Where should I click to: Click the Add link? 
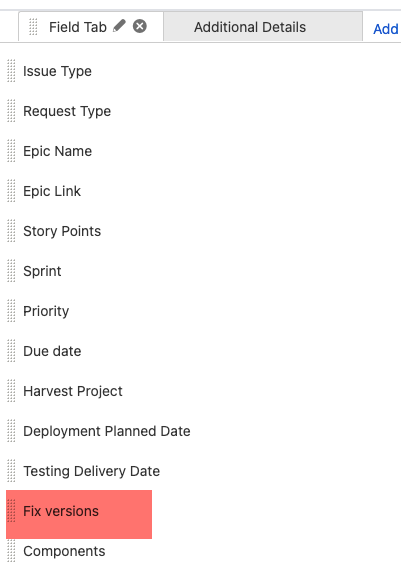[x=385, y=29]
